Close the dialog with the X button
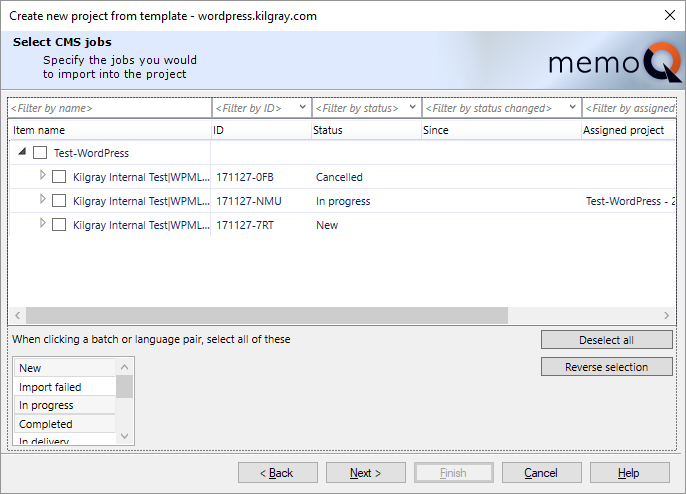 pyautogui.click(x=669, y=15)
